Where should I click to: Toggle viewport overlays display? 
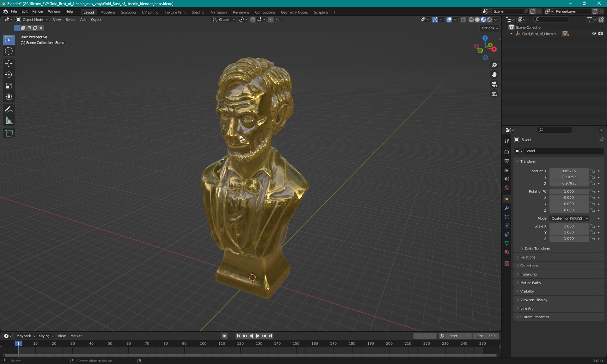(449, 20)
